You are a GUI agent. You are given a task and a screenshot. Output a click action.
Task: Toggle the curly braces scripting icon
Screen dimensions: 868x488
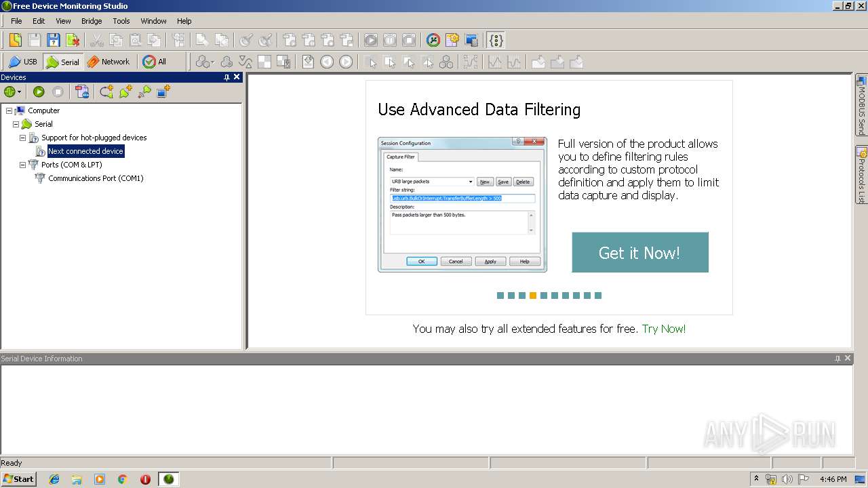click(496, 40)
